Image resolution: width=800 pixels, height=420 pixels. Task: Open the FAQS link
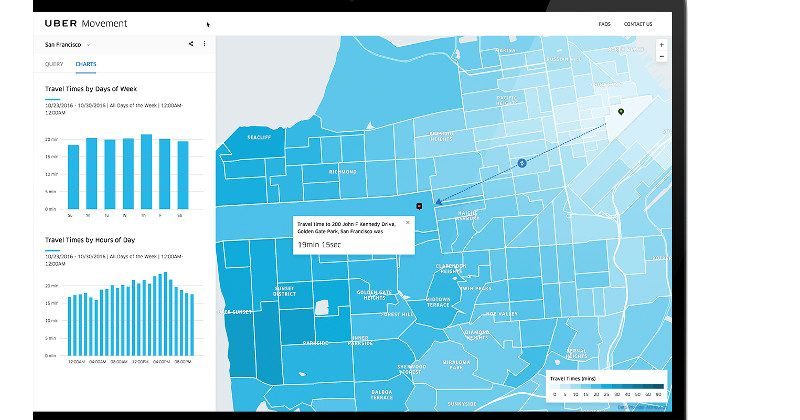605,24
